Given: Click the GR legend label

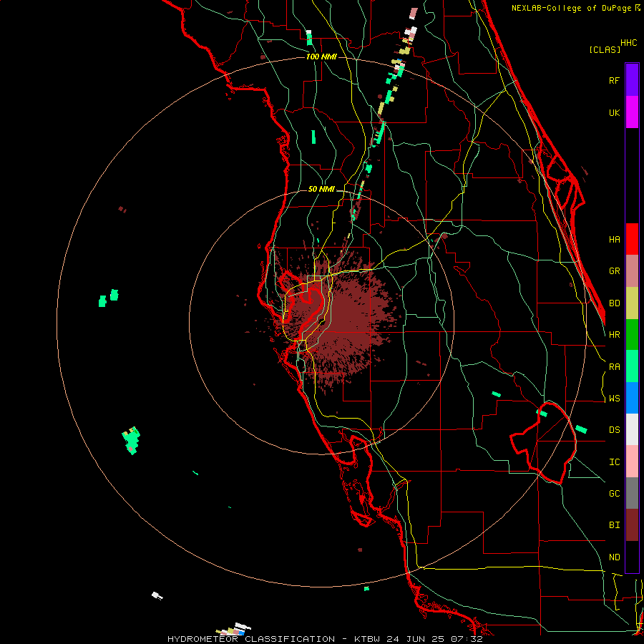Looking at the screenshot, I should (x=615, y=271).
